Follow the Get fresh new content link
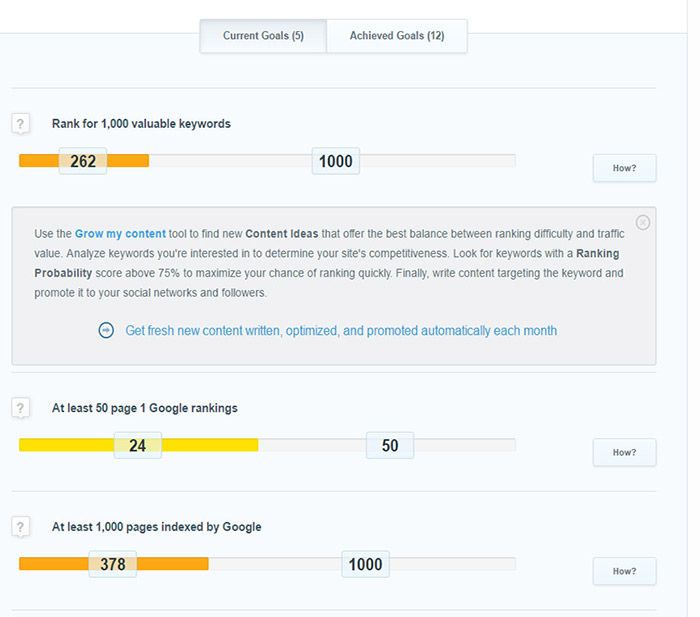This screenshot has width=700, height=617. 341,331
